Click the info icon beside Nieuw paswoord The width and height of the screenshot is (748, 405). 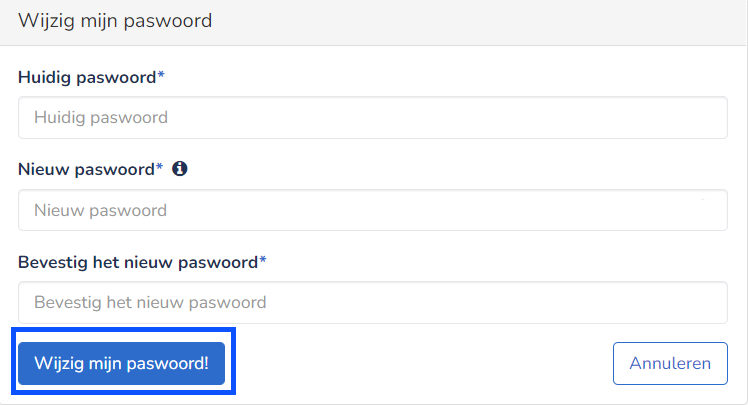point(180,168)
